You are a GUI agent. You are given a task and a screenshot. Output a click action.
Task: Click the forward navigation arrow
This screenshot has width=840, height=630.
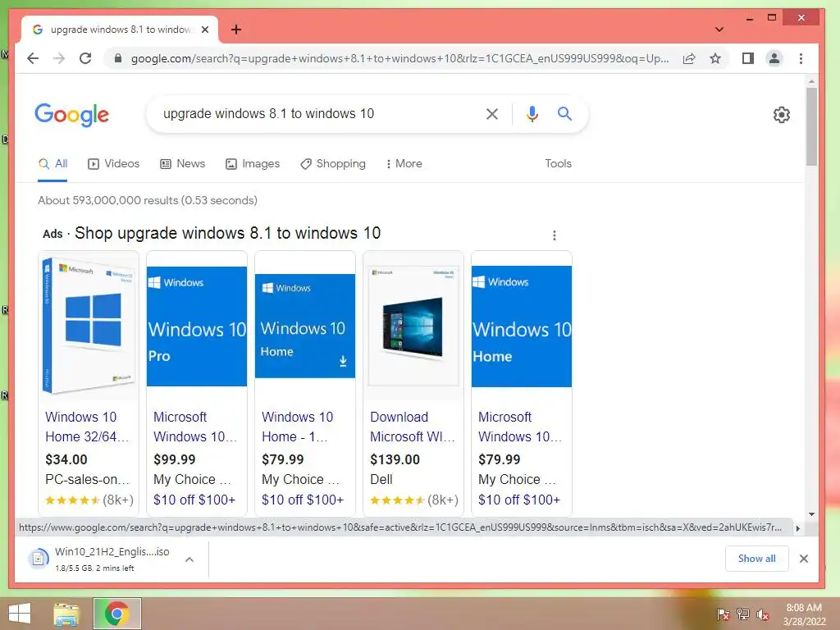pos(59,58)
